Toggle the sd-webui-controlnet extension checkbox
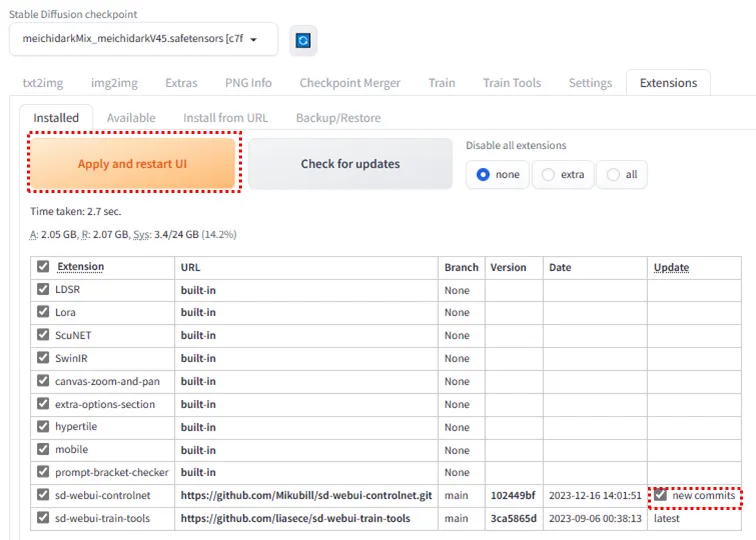 [x=43, y=495]
